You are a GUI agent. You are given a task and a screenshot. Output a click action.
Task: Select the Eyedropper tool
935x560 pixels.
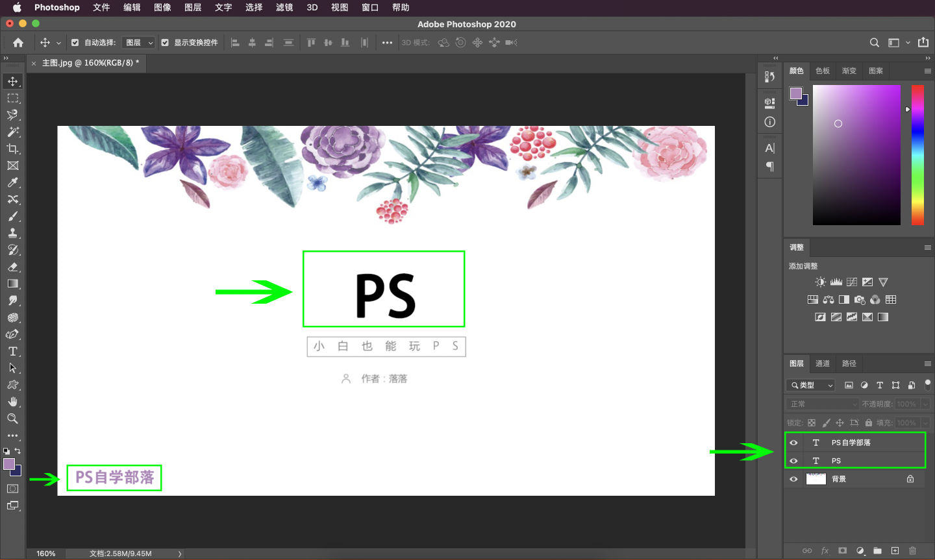(x=12, y=182)
